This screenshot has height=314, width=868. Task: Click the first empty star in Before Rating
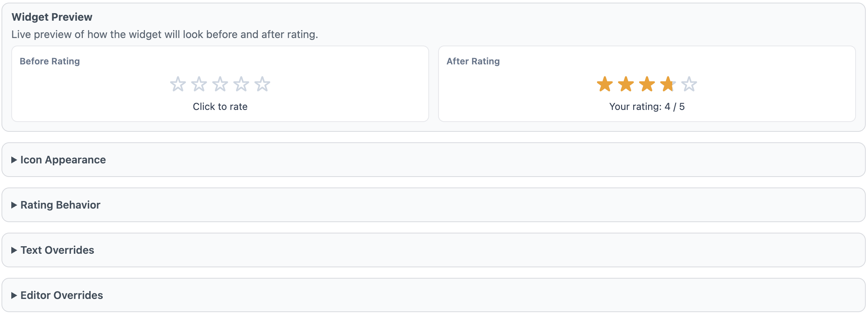click(178, 84)
